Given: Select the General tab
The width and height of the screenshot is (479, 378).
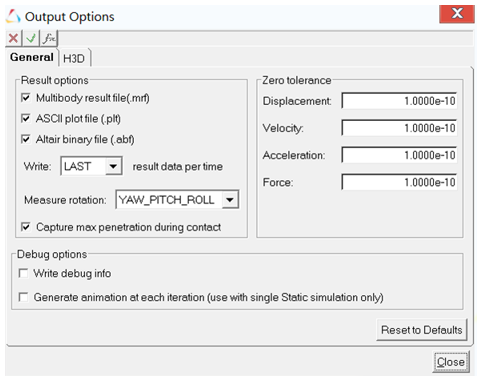Looking at the screenshot, I should coord(32,57).
